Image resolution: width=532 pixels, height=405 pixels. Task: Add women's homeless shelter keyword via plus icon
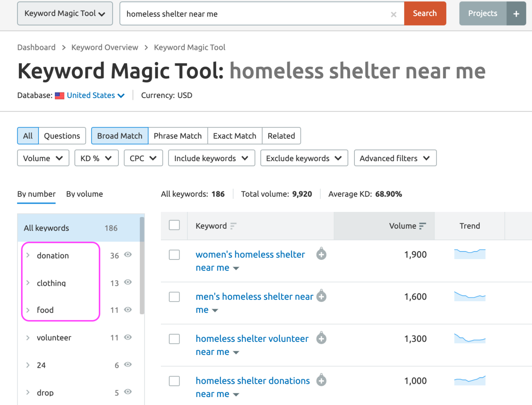[321, 254]
